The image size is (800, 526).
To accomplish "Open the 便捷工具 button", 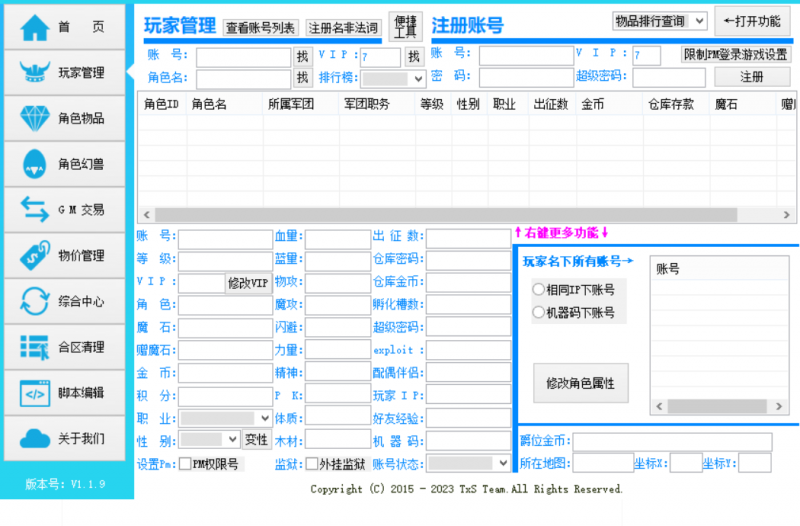I will (406, 26).
